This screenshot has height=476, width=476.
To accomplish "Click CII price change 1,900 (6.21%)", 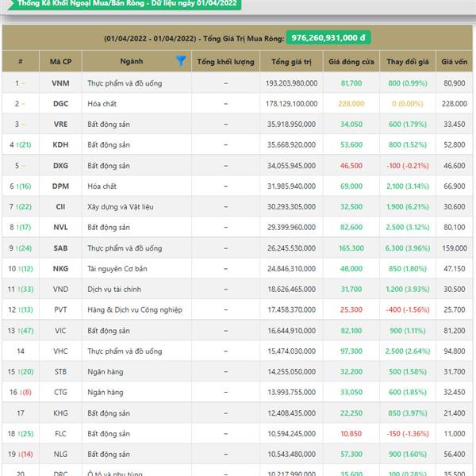I will pyautogui.click(x=408, y=207).
